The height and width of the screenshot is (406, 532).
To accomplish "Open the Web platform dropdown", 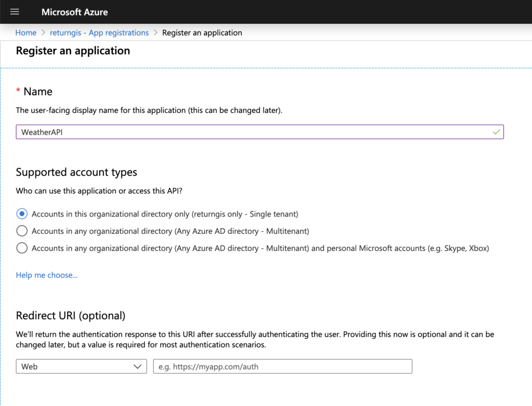I will tap(81, 366).
